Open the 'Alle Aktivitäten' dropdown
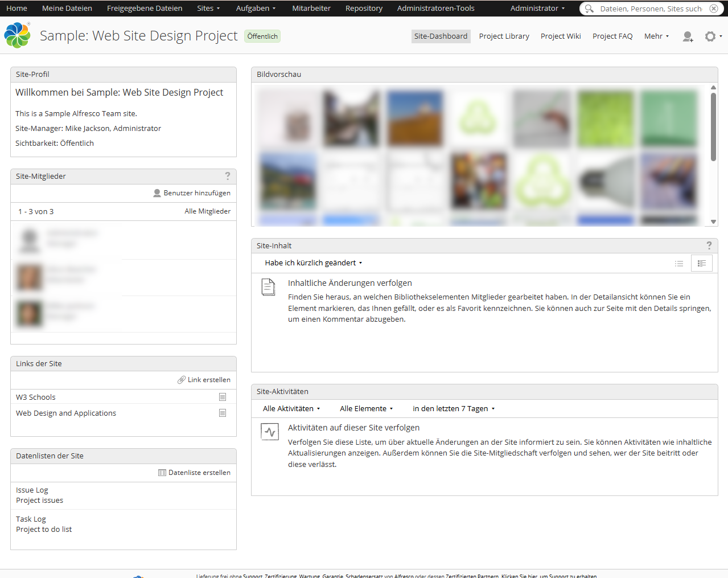The height and width of the screenshot is (578, 728). [x=291, y=409]
